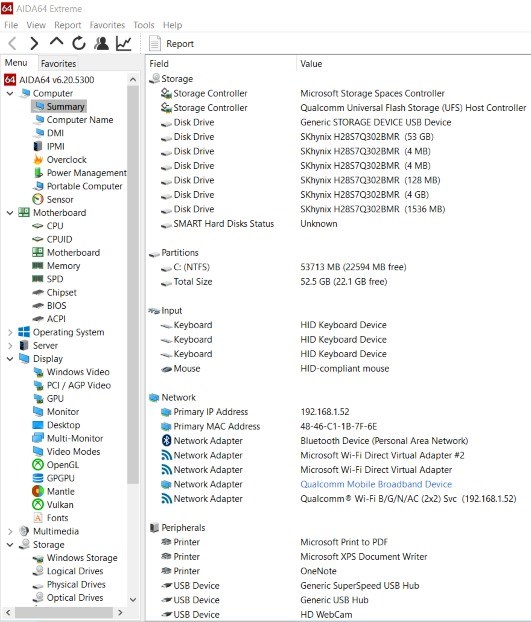Open the Physical Drives page
The image size is (531, 622).
coord(69,585)
